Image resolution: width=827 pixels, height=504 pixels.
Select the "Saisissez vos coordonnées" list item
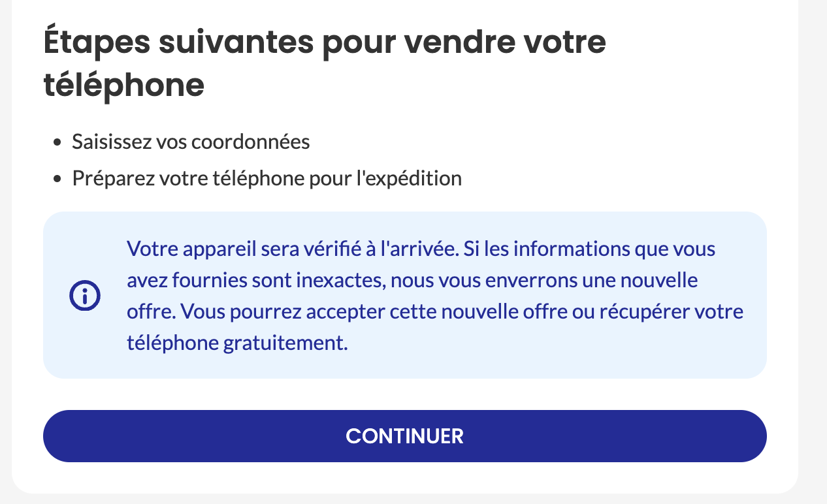pos(191,142)
